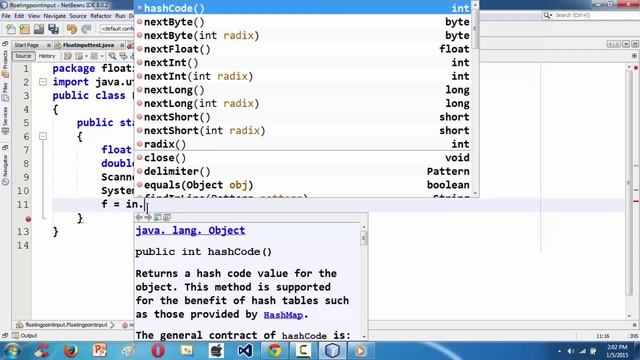640x360 pixels.
Task: Open Opera from the taskbar
Action: (x=158, y=351)
